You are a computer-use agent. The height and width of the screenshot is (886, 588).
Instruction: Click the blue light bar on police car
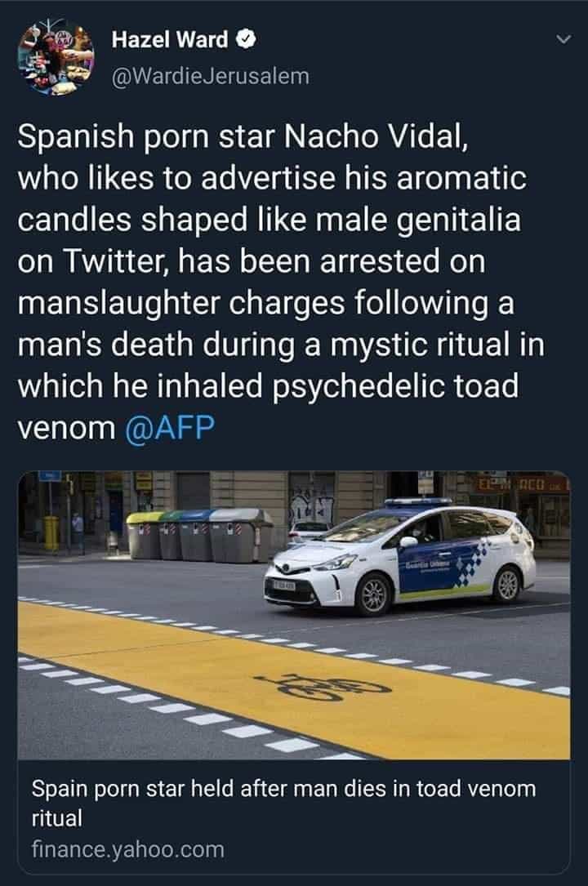[x=418, y=501]
